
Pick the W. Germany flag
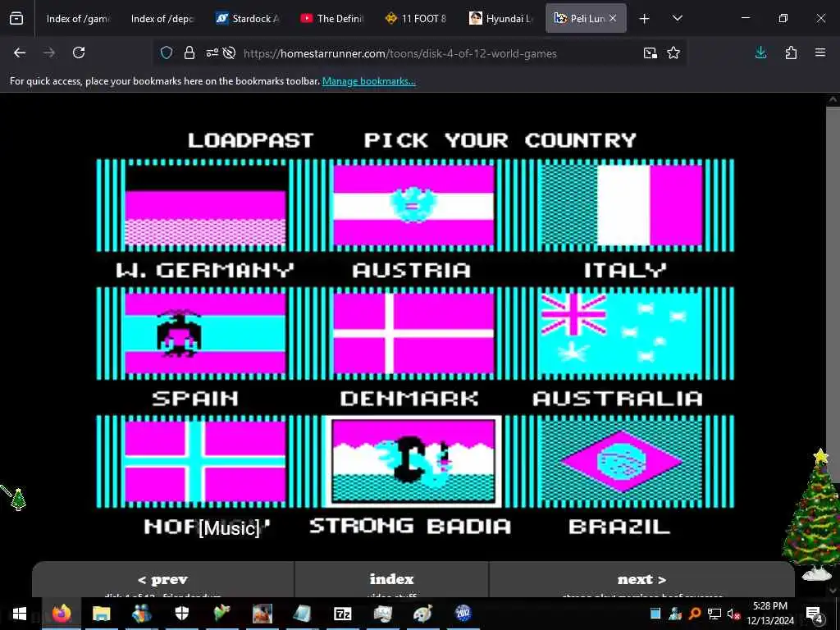click(205, 205)
